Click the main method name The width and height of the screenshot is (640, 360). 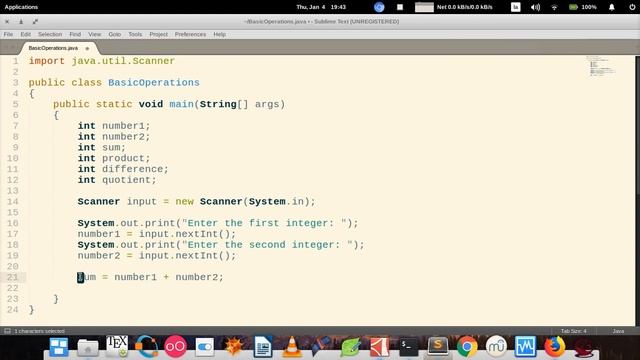[x=182, y=104]
